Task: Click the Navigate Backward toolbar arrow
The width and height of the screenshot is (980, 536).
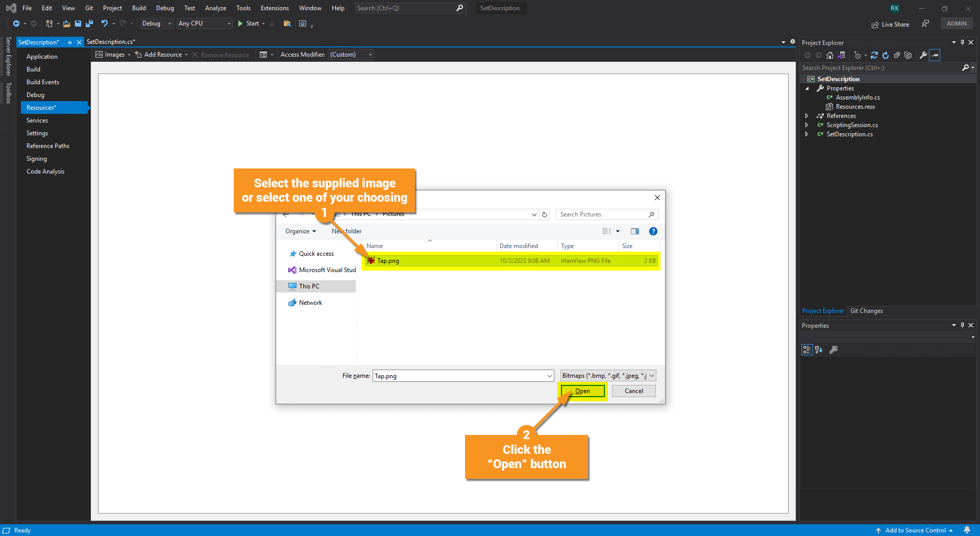Action: [x=16, y=23]
